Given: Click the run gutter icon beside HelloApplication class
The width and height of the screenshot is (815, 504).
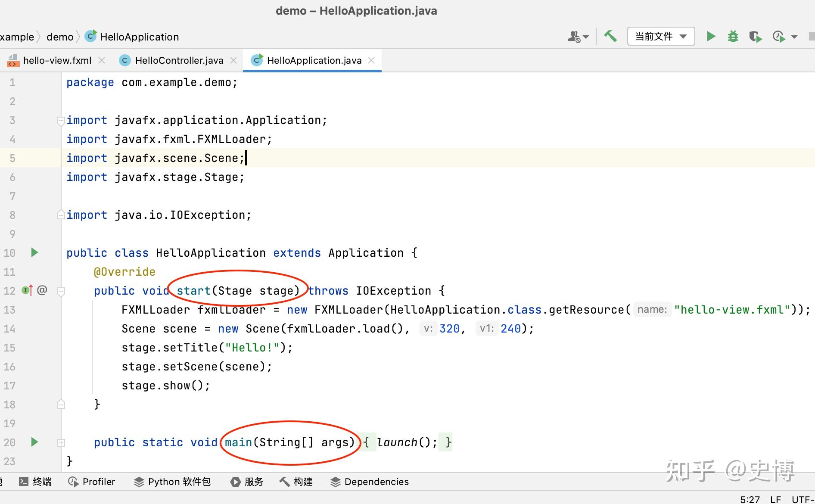Looking at the screenshot, I should 34,252.
